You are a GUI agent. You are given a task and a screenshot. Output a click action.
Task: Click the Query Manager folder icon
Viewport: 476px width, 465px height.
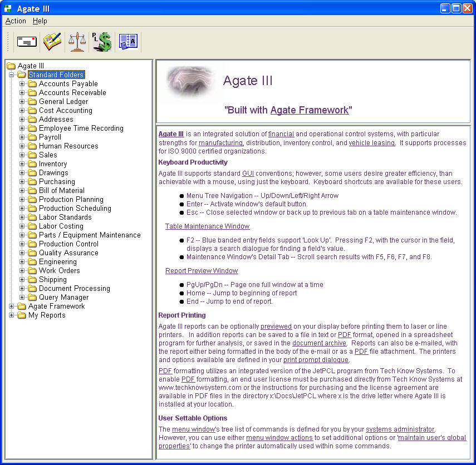pos(32,297)
